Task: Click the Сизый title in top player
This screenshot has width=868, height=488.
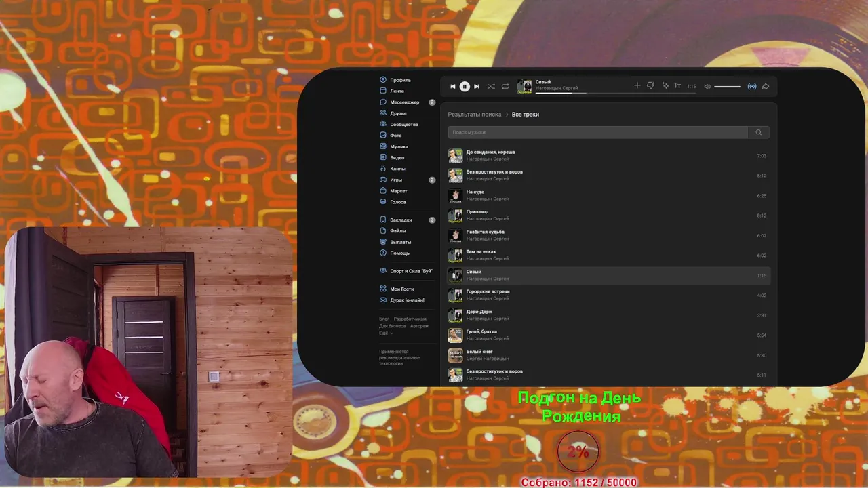Action: click(x=542, y=82)
